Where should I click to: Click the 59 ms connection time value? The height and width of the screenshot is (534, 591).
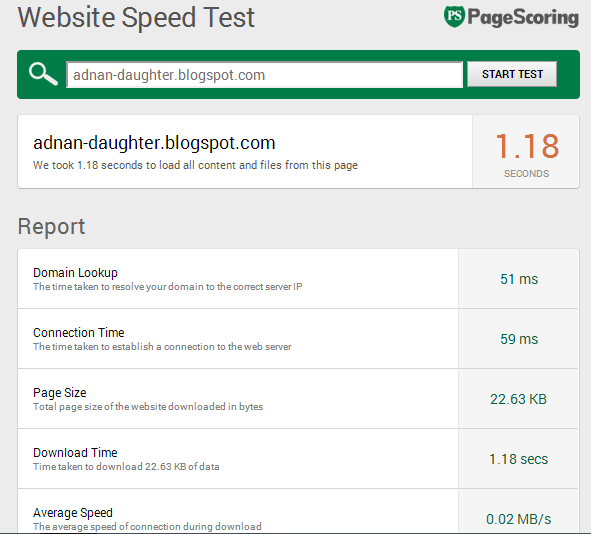pyautogui.click(x=519, y=339)
